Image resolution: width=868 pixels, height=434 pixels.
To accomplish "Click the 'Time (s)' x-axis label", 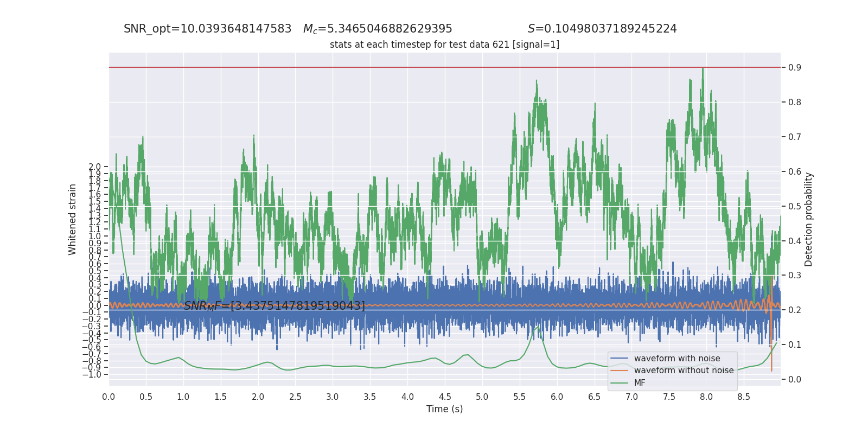I will click(444, 409).
